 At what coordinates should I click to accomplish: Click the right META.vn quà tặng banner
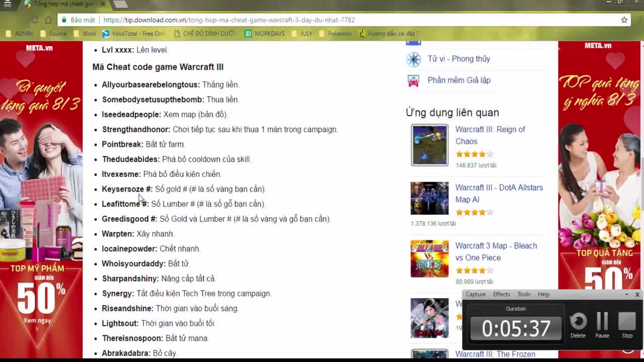(599, 166)
